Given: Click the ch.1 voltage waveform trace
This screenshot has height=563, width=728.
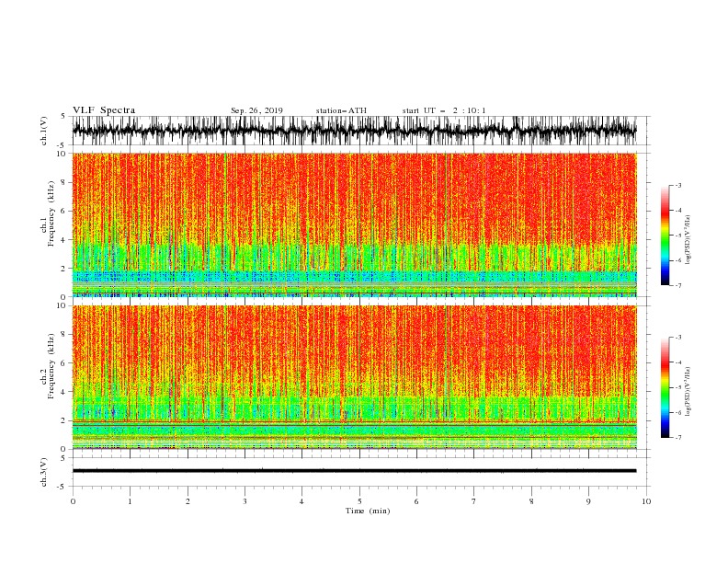Looking at the screenshot, I should point(354,131).
